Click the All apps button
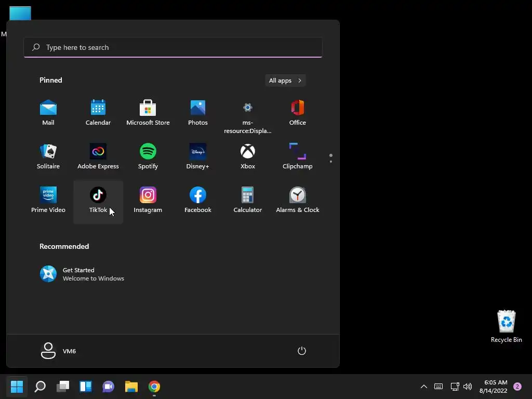The height and width of the screenshot is (399, 532). pos(285,81)
